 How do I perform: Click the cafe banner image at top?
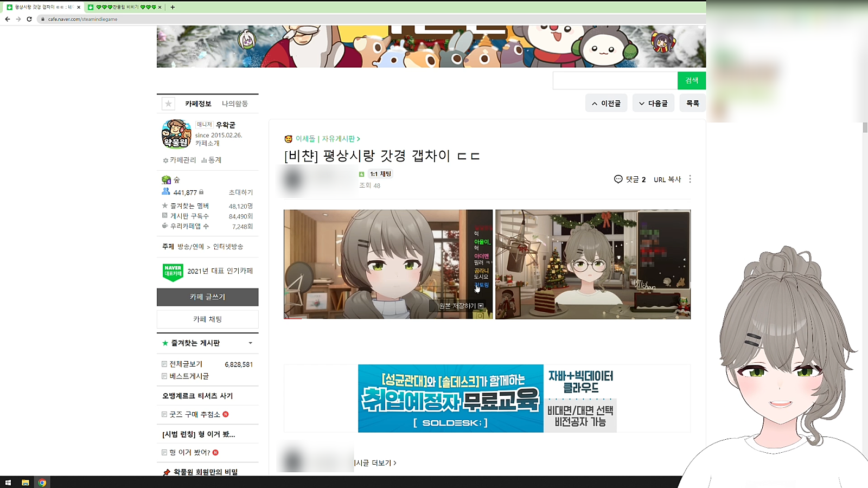click(431, 46)
